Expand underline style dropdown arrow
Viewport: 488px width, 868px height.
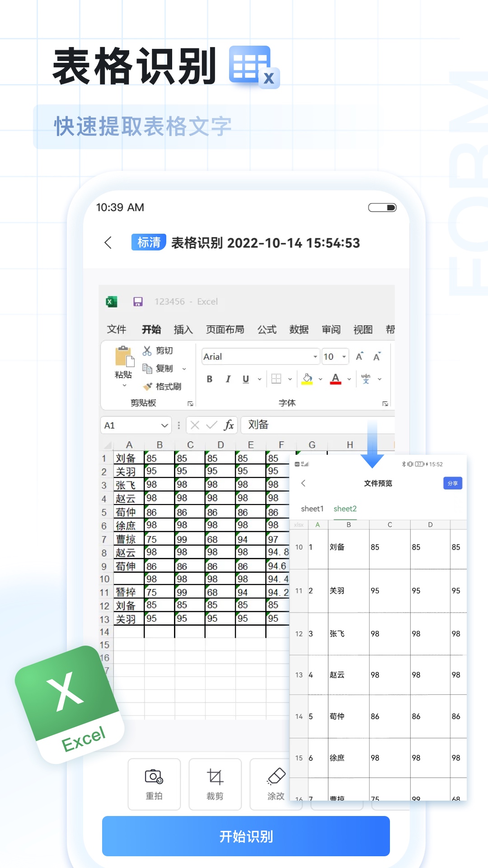(x=259, y=379)
